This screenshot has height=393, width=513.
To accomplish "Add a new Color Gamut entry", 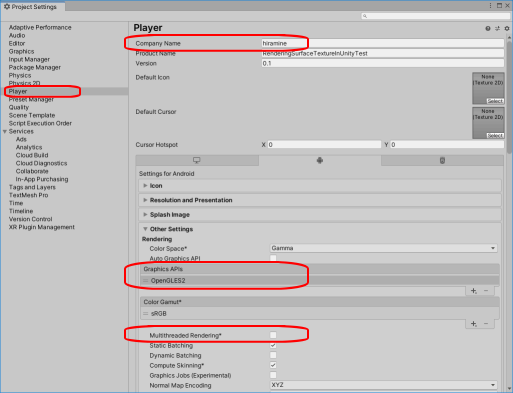I will tap(474, 324).
